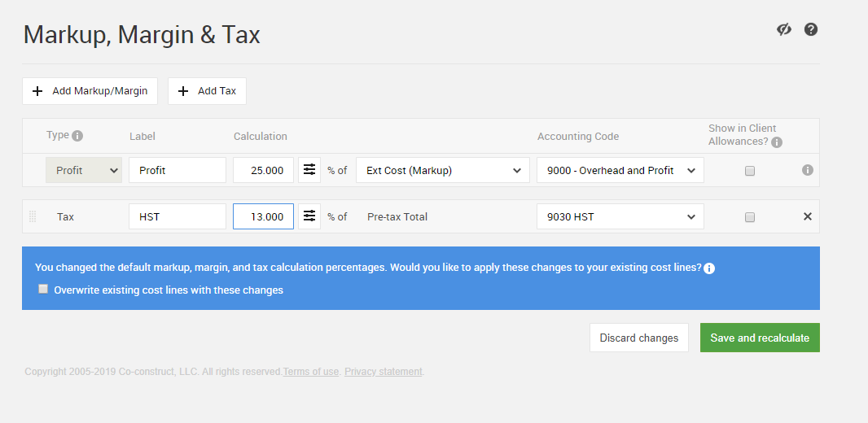868x423 pixels.
Task: Click info icon beside Show in Client Allowances
Action: (x=776, y=142)
